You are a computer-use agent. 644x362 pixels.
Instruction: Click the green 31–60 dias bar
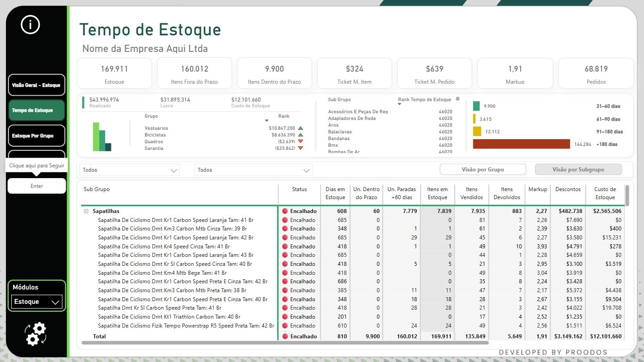pyautogui.click(x=476, y=106)
